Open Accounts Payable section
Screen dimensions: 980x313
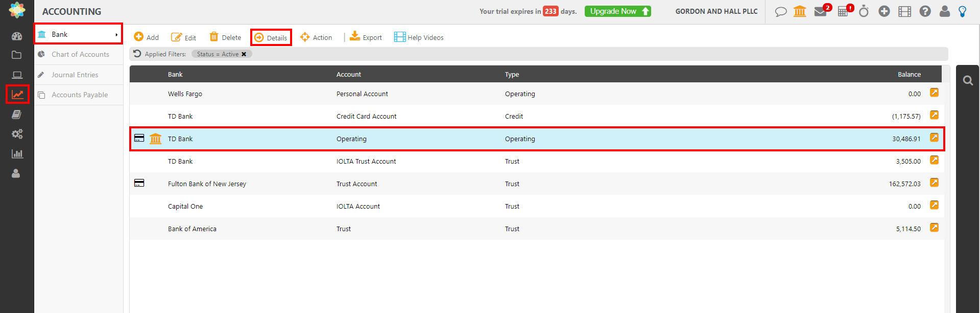tap(79, 95)
